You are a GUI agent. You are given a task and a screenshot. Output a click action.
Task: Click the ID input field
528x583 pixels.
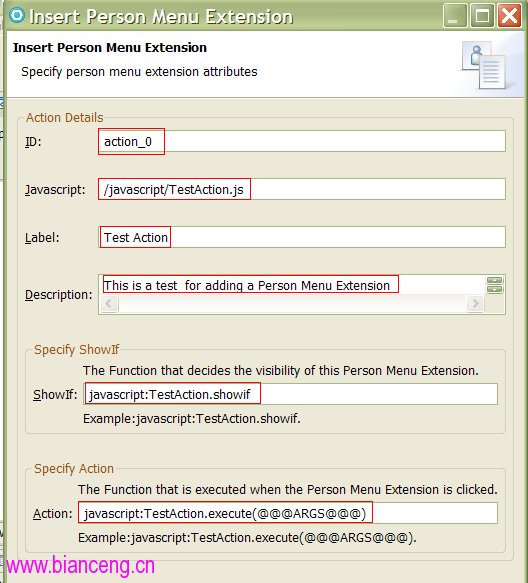[302, 141]
